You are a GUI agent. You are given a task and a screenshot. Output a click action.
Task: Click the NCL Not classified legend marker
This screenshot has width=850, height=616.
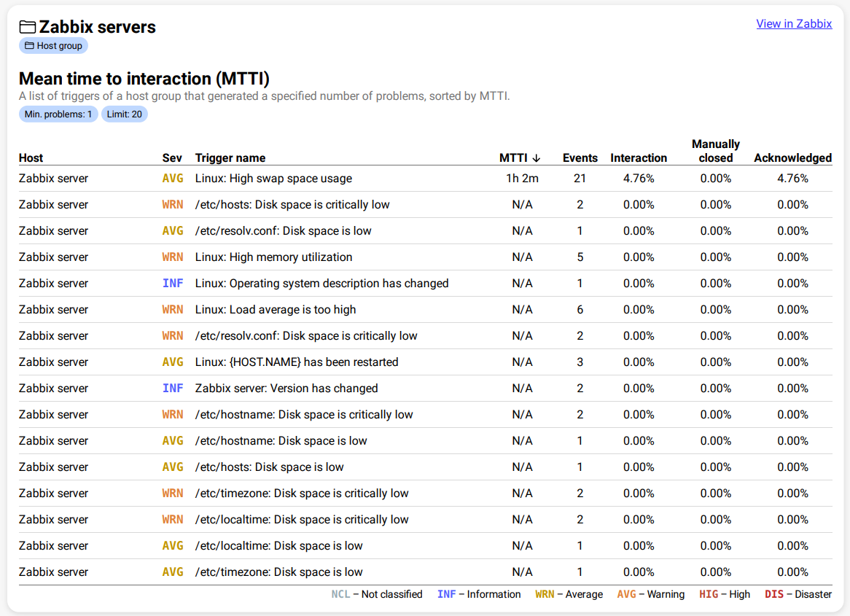click(x=340, y=594)
